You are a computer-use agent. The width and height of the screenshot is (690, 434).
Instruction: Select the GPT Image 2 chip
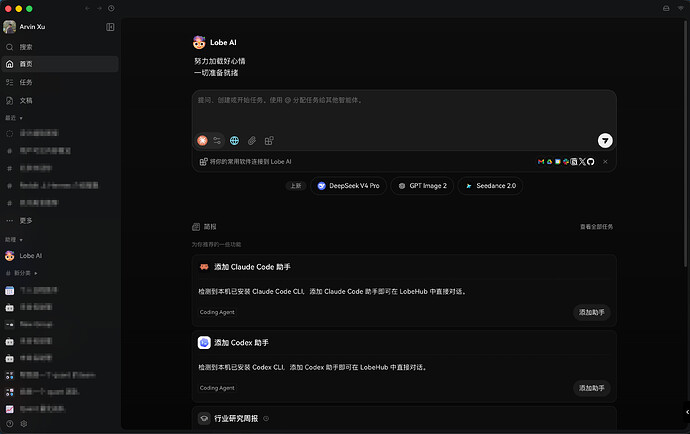(422, 186)
